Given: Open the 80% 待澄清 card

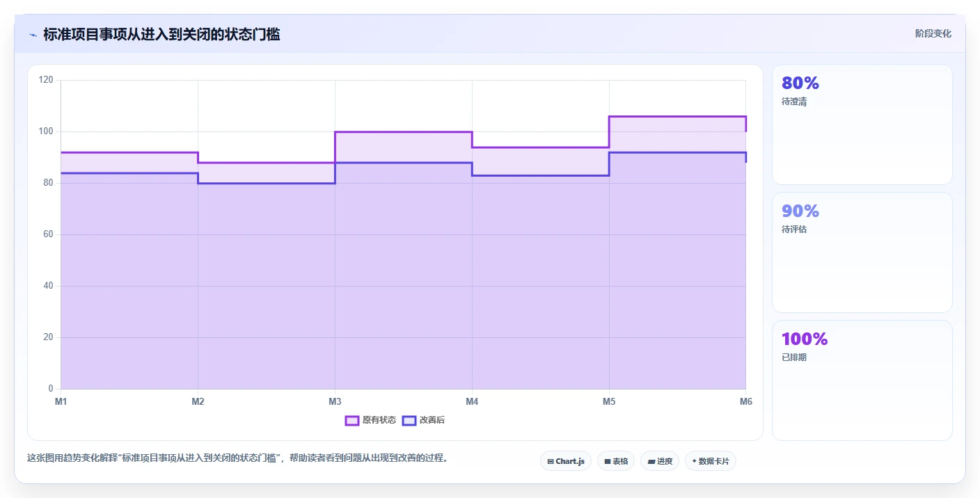Looking at the screenshot, I should (862, 124).
